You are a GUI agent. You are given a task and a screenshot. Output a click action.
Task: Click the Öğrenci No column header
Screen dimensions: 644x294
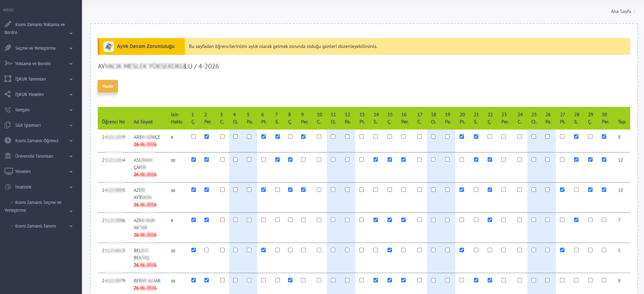click(x=113, y=122)
